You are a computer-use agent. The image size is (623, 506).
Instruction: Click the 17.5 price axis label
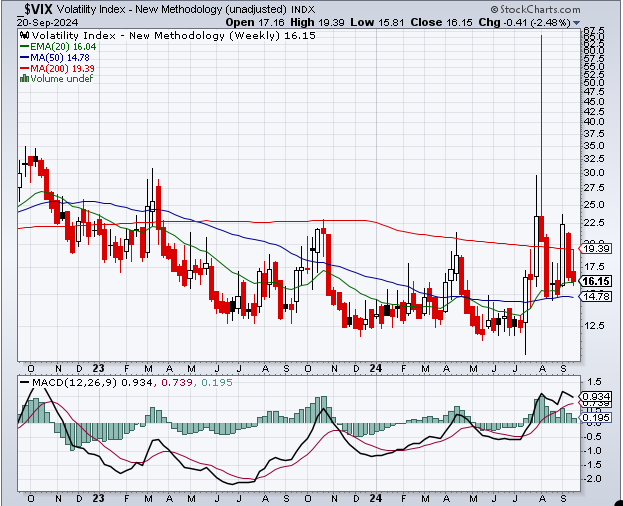pos(594,267)
